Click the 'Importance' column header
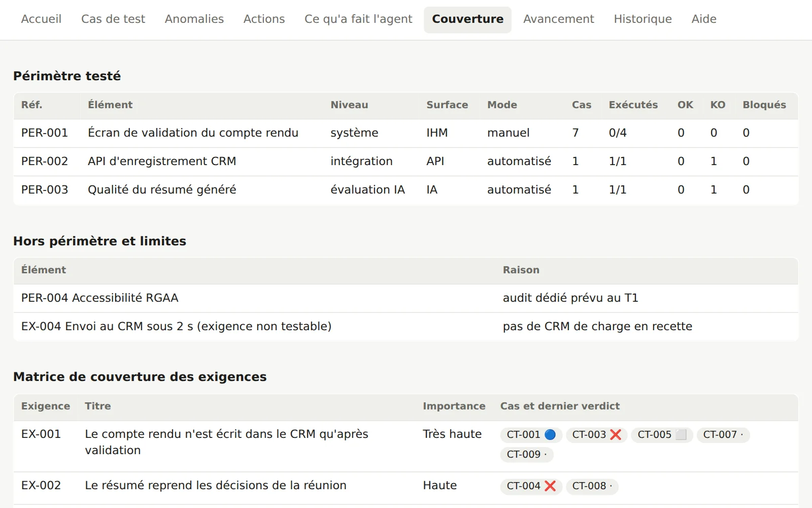812x508 pixels. pyautogui.click(x=454, y=406)
